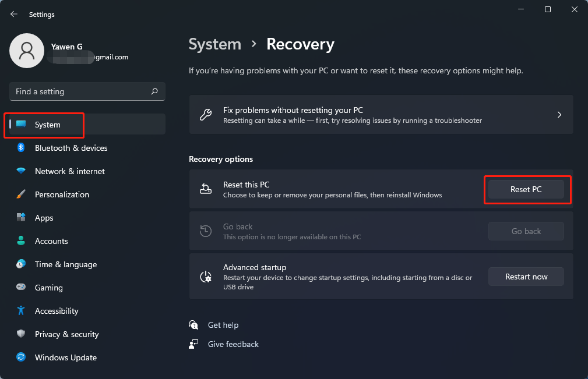This screenshot has height=379, width=588.
Task: Click the troubleshooter wrench icon
Action: (x=206, y=114)
